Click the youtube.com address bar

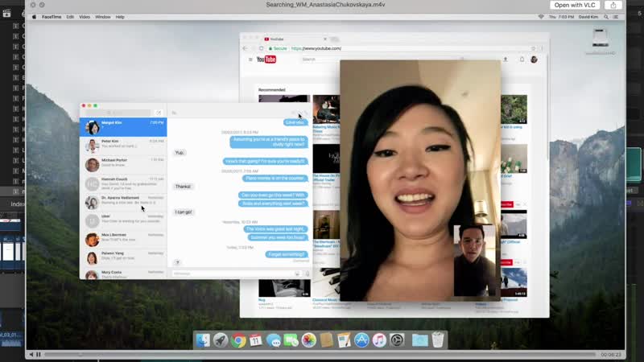coord(400,48)
